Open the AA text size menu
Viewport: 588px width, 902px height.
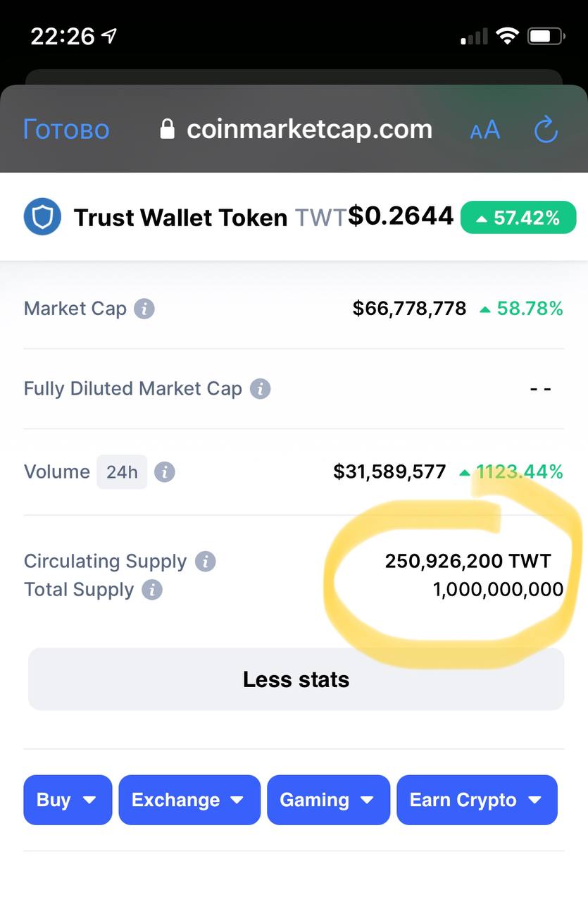click(x=484, y=130)
